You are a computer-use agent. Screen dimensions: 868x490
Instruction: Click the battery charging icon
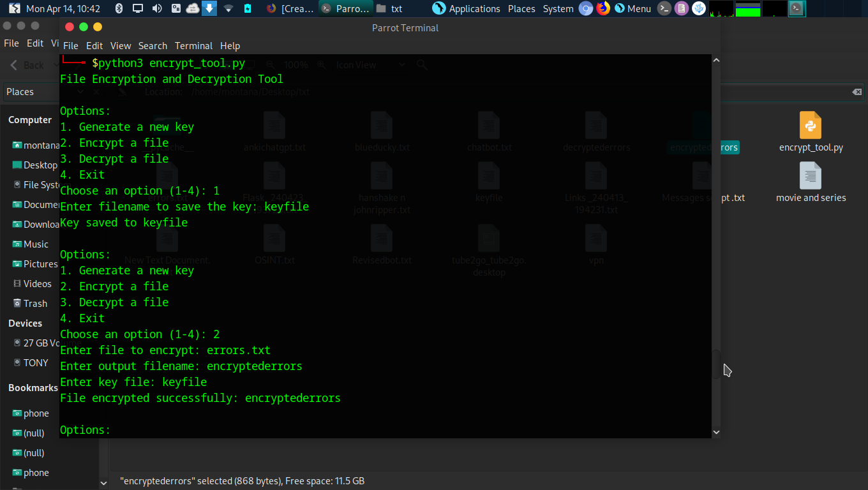248,9
